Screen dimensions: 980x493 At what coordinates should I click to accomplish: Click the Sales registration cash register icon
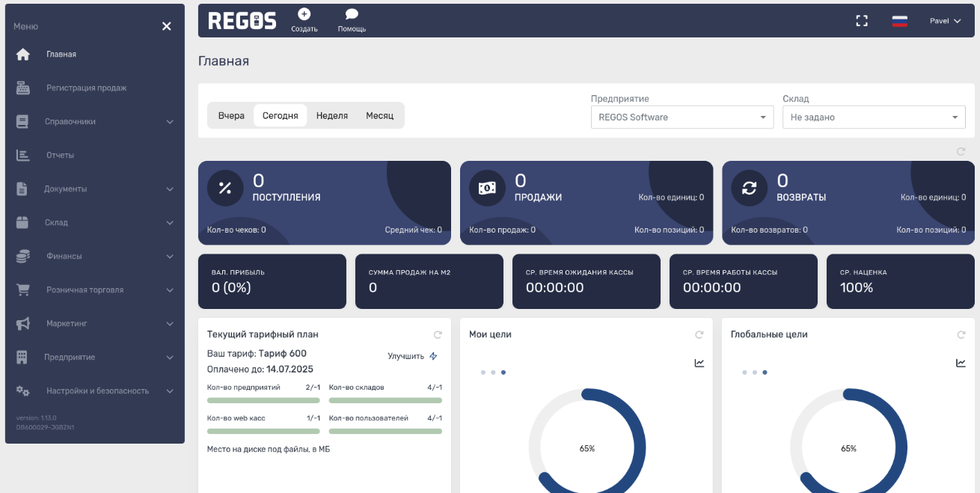[23, 88]
